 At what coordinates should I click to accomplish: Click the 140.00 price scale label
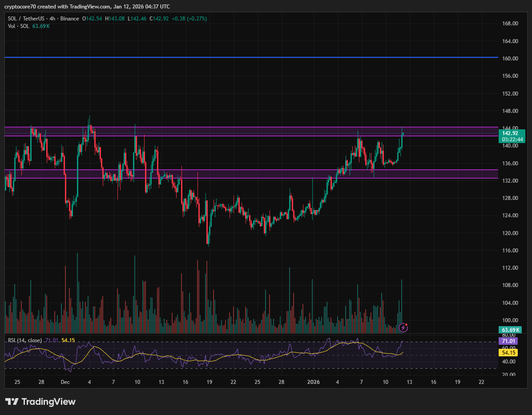click(510, 146)
